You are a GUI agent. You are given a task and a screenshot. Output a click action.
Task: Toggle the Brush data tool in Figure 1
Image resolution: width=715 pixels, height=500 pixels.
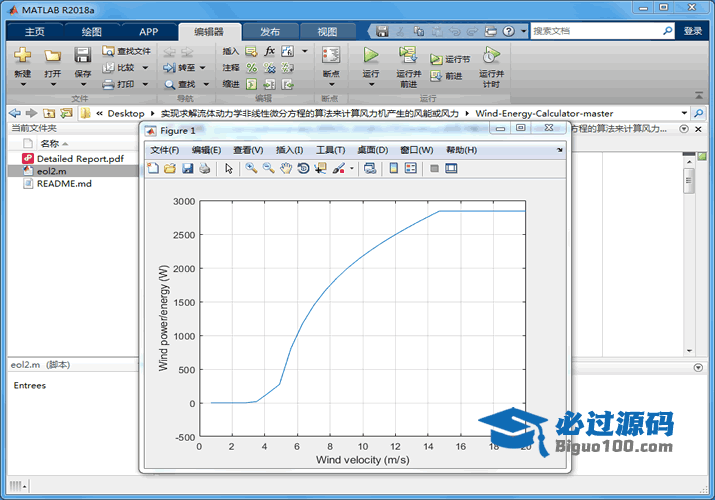point(339,169)
